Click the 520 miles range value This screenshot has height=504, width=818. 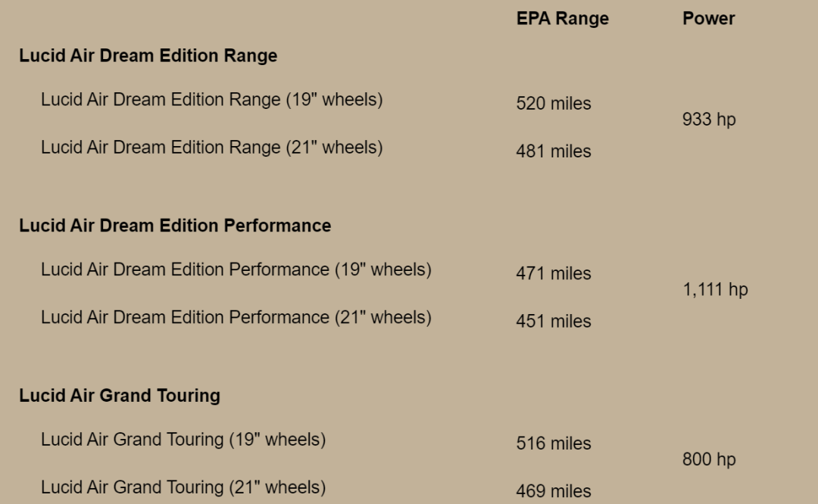click(x=554, y=104)
